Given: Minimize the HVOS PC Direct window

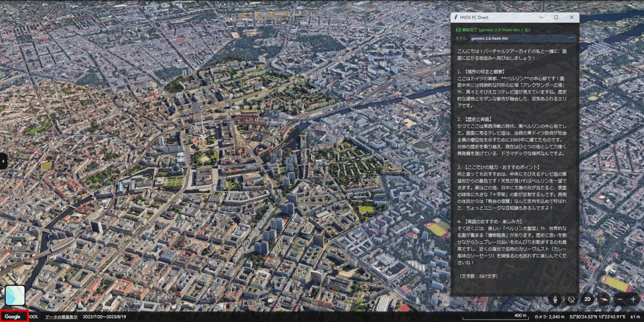Looking at the screenshot, I should (541, 17).
